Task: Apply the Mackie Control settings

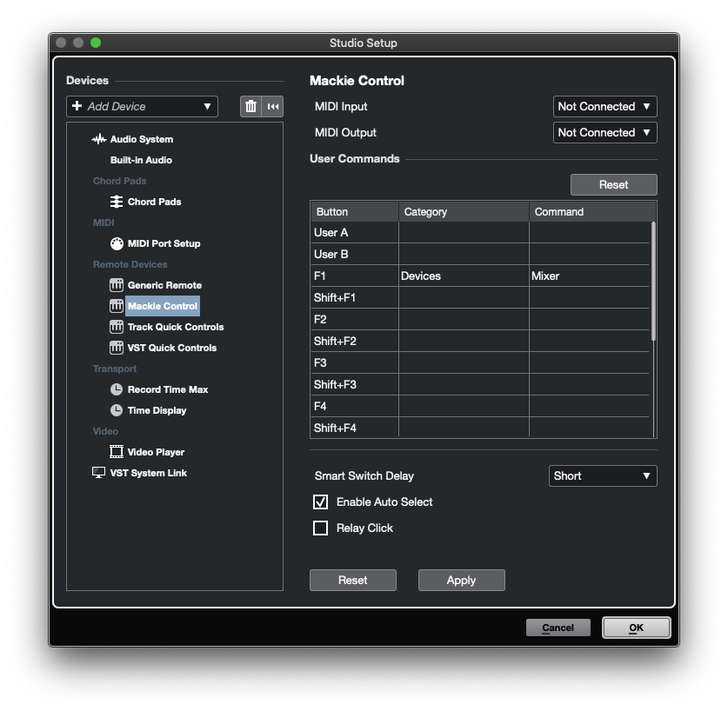Action: tap(461, 580)
